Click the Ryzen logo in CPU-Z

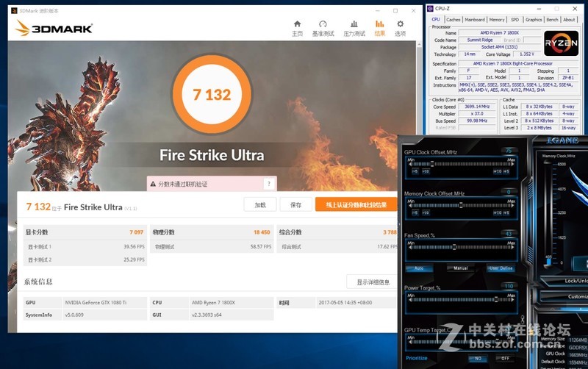click(x=562, y=43)
